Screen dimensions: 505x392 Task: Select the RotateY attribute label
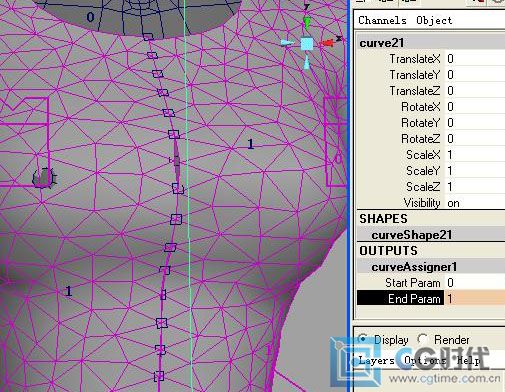coord(421,123)
